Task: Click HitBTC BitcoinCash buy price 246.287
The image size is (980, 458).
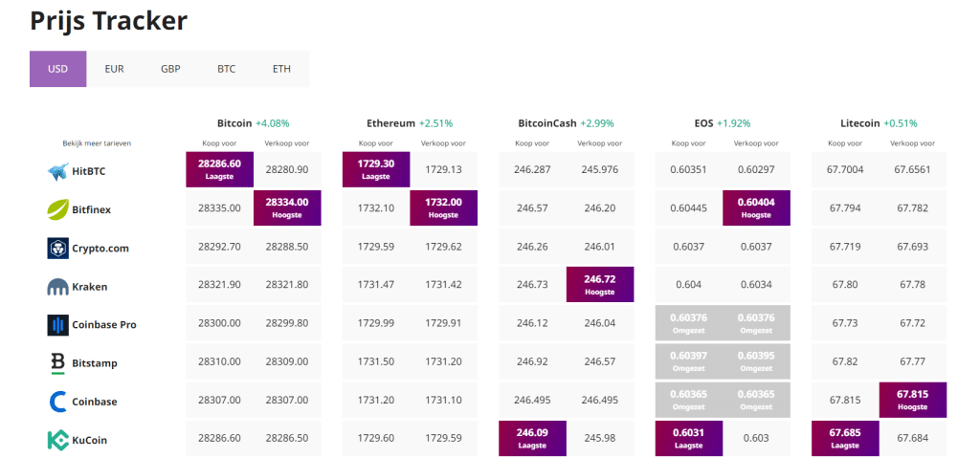Action: 532,170
